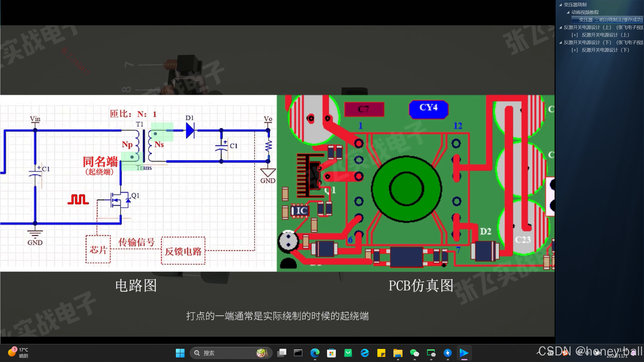Open Microsoft Edge from the taskbar

[315, 353]
